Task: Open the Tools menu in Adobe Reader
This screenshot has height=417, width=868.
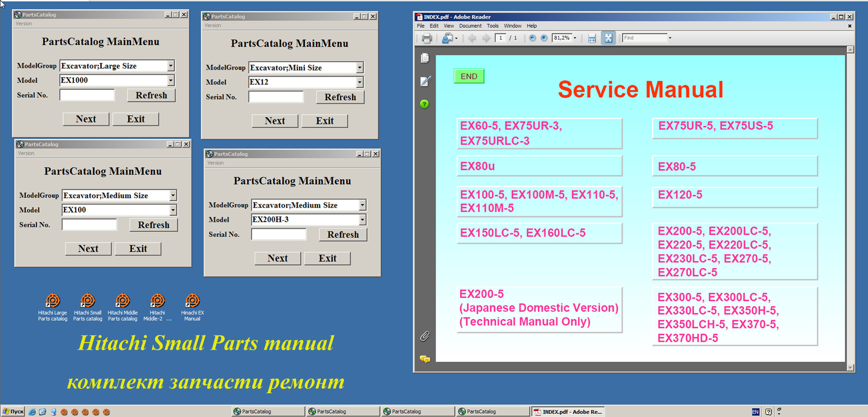Action: pos(492,26)
